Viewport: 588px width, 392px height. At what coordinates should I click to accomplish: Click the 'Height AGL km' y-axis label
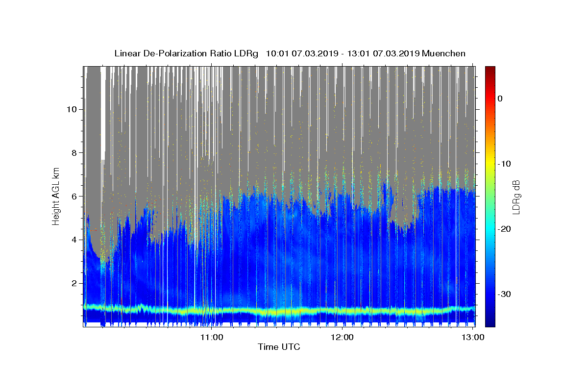[56, 196]
